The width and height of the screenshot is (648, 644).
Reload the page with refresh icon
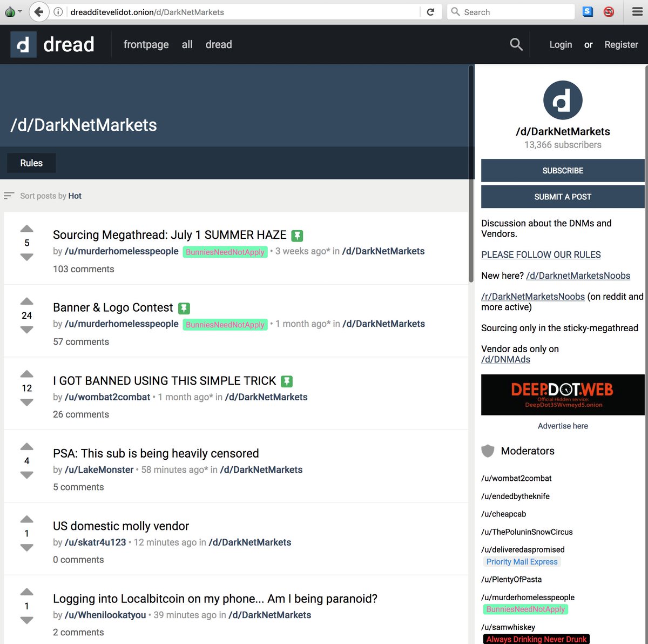pos(430,12)
